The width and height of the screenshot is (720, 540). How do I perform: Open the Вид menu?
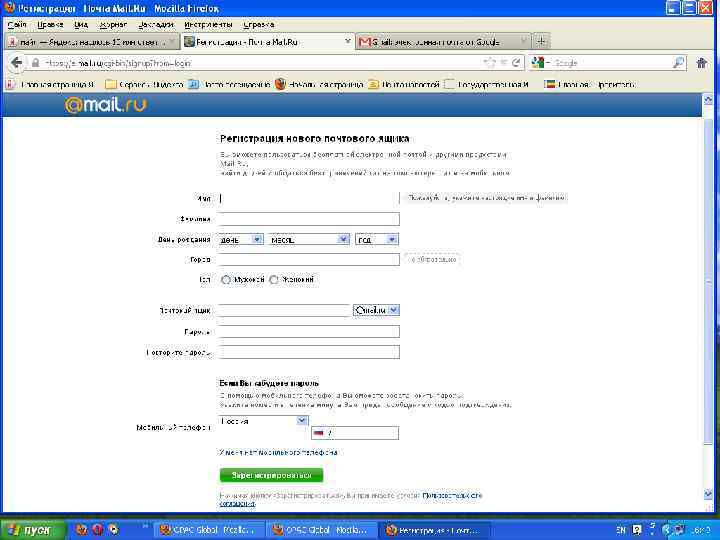[x=81, y=25]
